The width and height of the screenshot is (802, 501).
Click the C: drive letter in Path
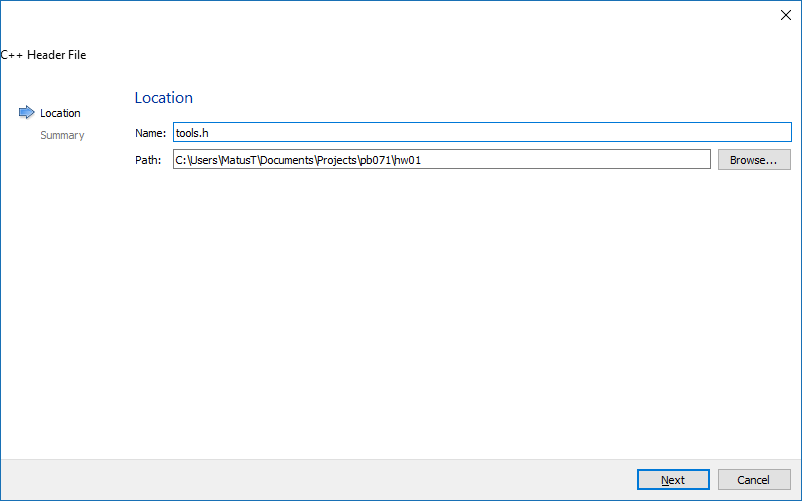tap(180, 160)
